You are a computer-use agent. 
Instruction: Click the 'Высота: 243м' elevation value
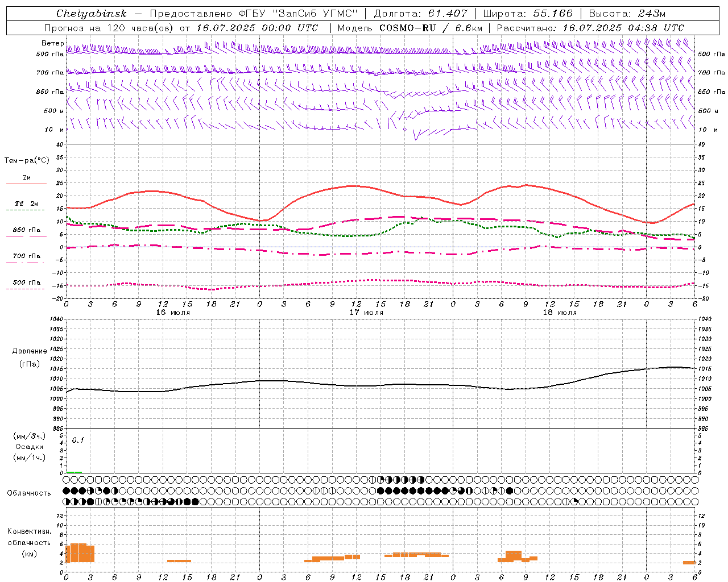pyautogui.click(x=627, y=14)
